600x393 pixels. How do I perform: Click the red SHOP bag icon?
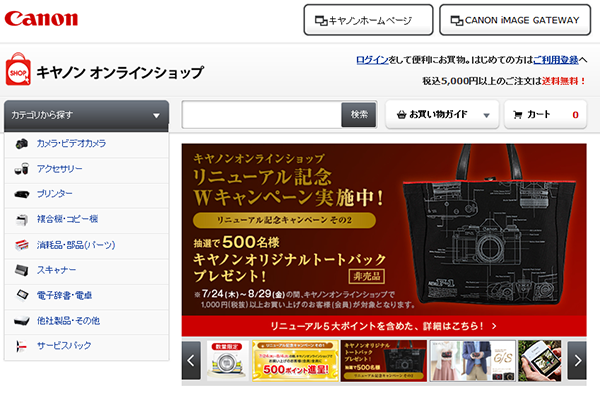pyautogui.click(x=18, y=69)
